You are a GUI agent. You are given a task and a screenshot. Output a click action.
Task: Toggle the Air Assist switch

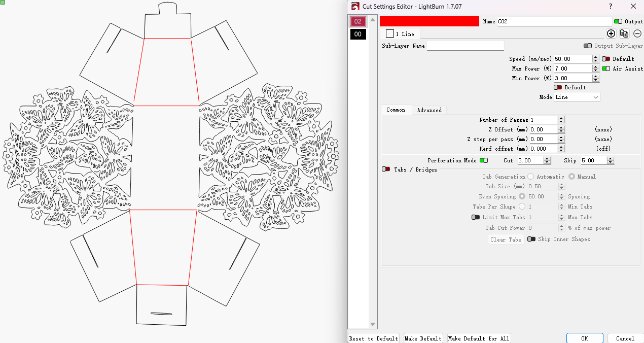tap(606, 68)
